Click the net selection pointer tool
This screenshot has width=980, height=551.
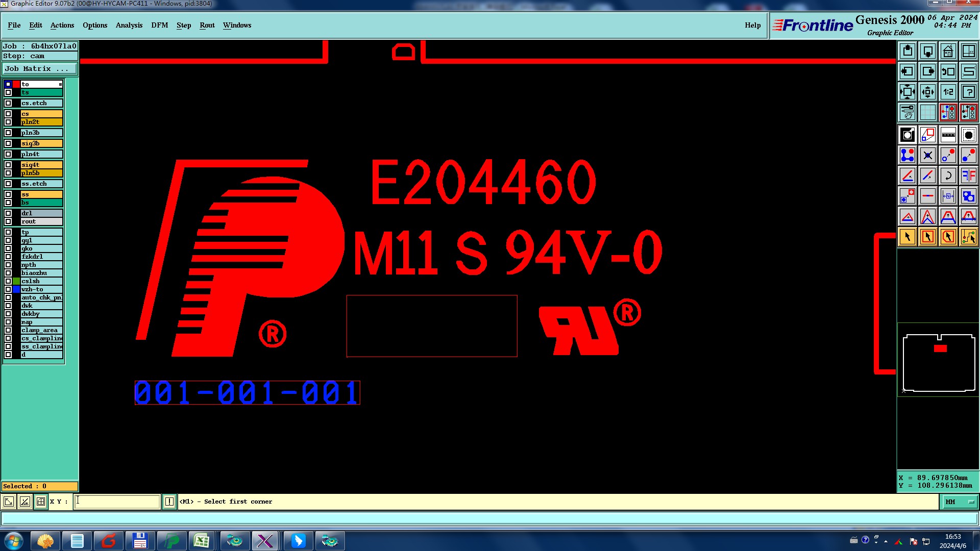[968, 237]
